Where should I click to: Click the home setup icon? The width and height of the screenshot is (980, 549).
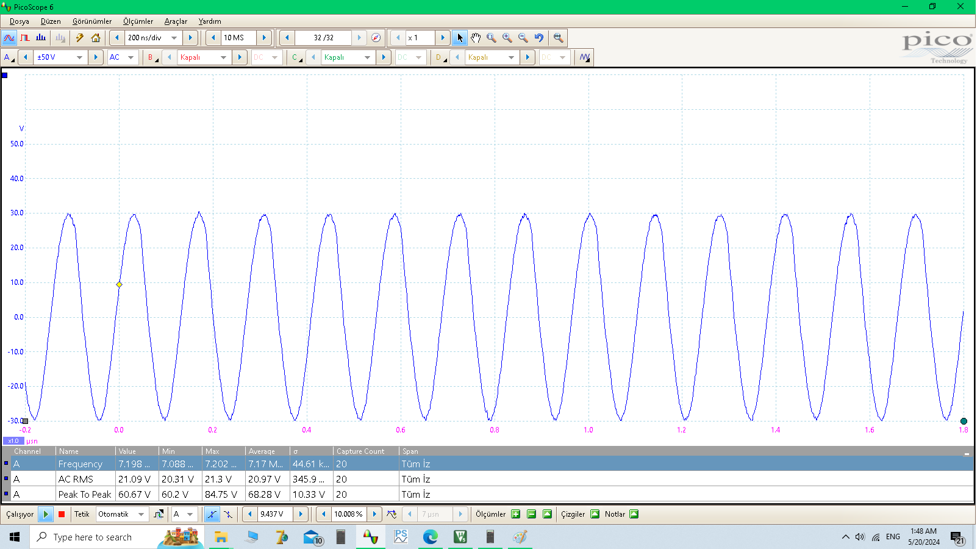coord(96,38)
